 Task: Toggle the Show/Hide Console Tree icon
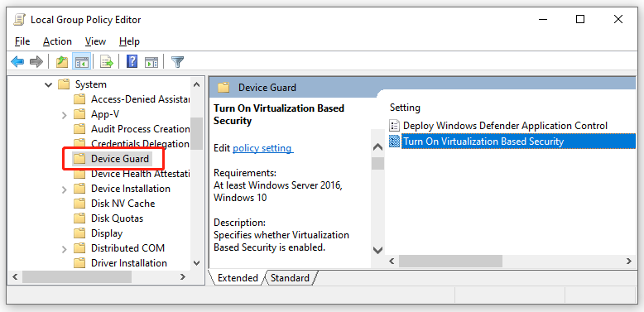[81, 62]
